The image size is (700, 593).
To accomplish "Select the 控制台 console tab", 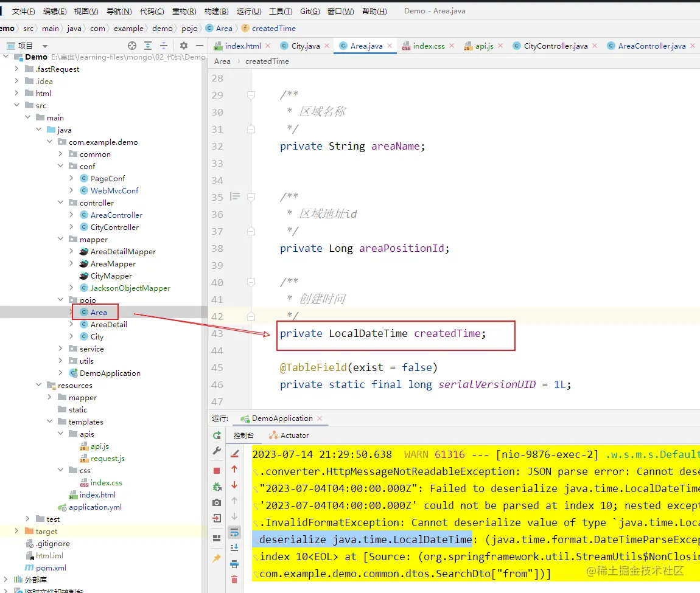I will 243,435.
